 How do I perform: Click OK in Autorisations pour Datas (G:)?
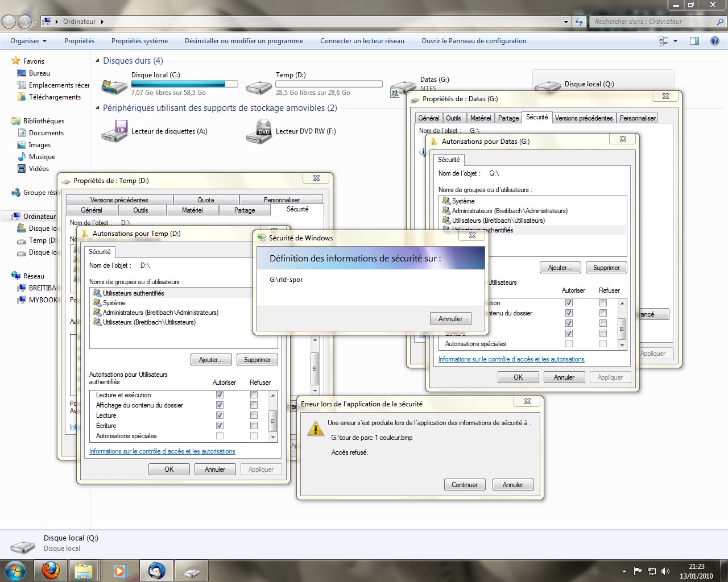point(518,377)
